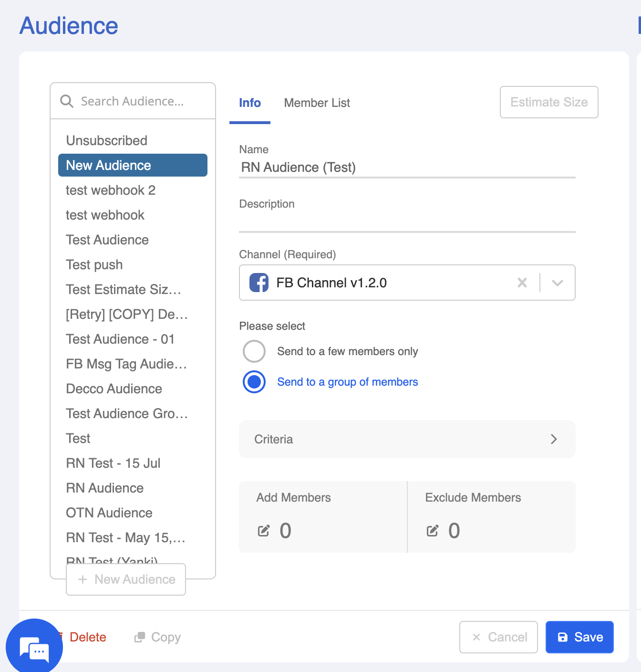Screen dimensions: 641x672
Task: Switch to the Member List tab
Action: [317, 103]
